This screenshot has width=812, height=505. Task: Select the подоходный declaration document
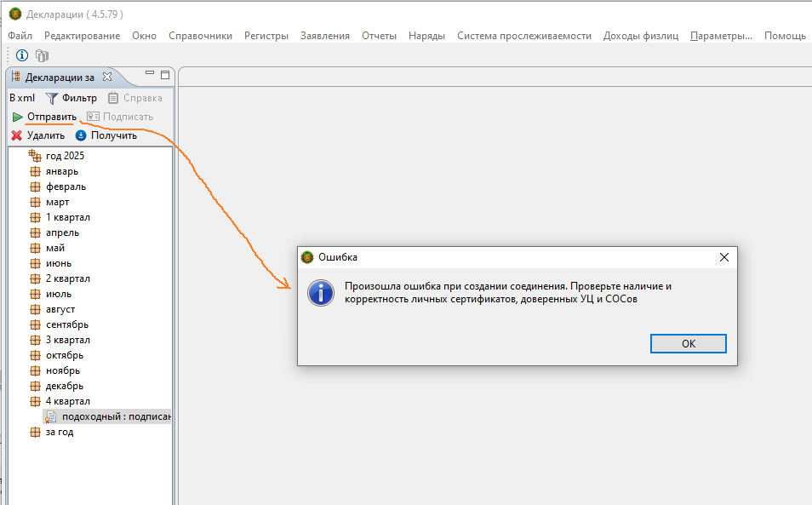[116, 416]
